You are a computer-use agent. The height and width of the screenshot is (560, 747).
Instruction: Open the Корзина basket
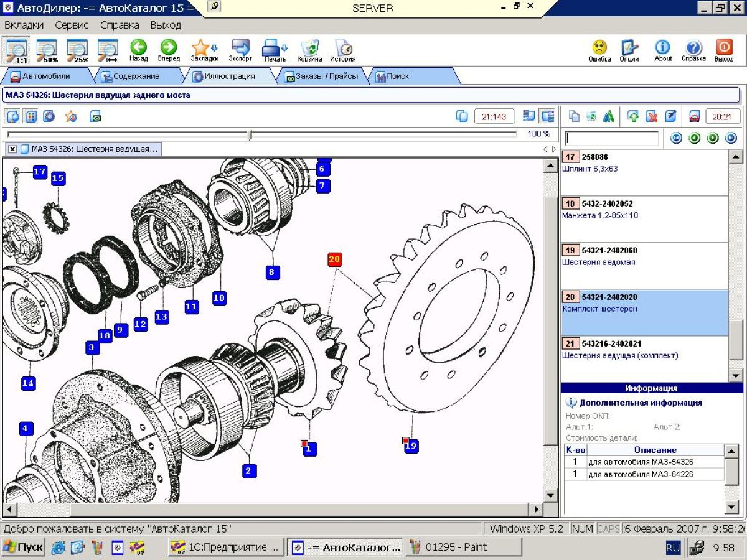click(310, 50)
